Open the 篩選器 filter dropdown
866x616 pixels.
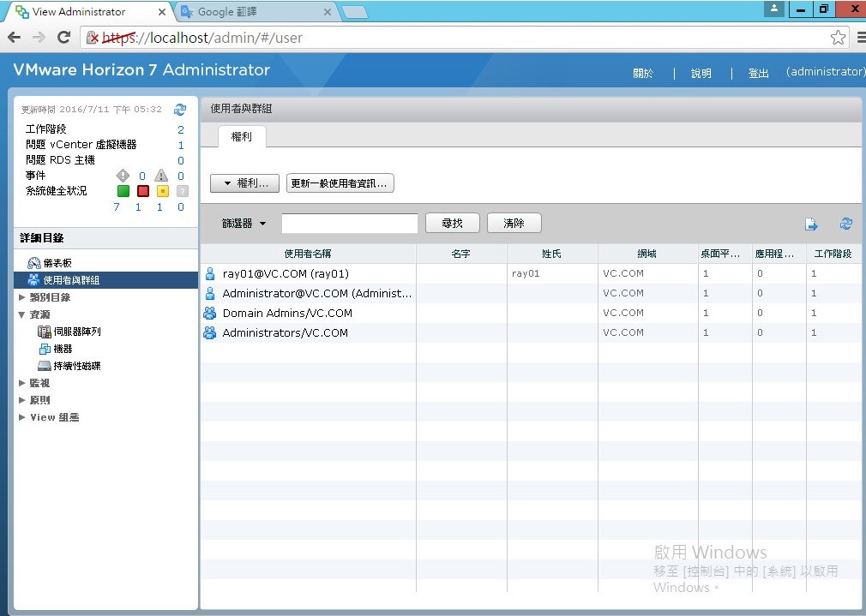[244, 223]
